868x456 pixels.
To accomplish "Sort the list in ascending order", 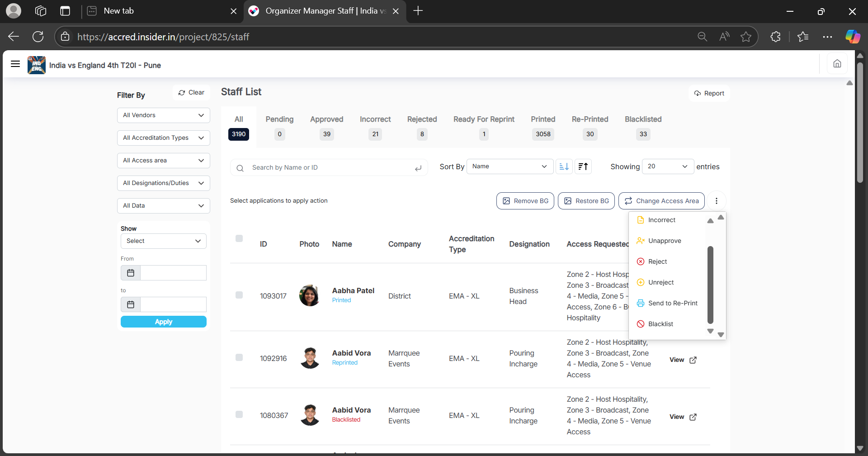I will pos(564,166).
